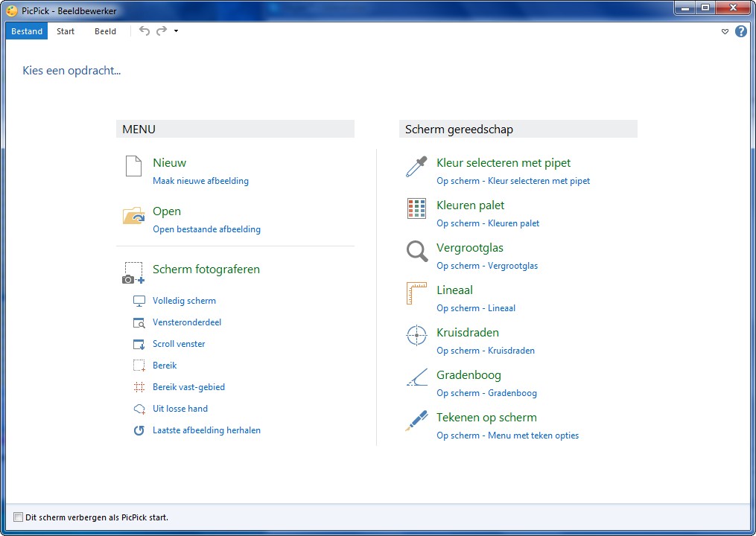The height and width of the screenshot is (536, 756).
Task: Switch to the Start tab
Action: point(65,31)
